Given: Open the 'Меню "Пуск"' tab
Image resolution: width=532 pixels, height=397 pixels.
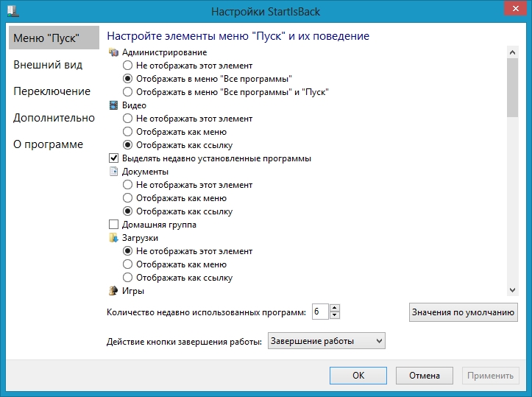Looking at the screenshot, I should [54, 38].
